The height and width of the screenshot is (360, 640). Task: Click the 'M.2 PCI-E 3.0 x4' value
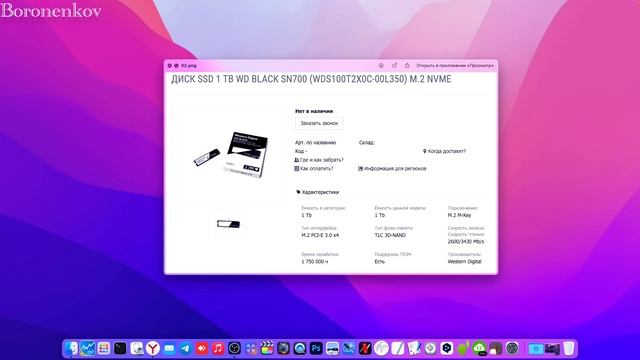point(320,236)
